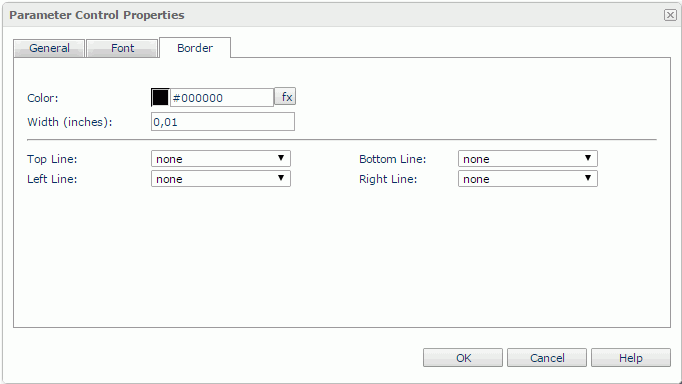Close the Parameter Control Properties dialog
This screenshot has width=682, height=384.
pos(670,15)
